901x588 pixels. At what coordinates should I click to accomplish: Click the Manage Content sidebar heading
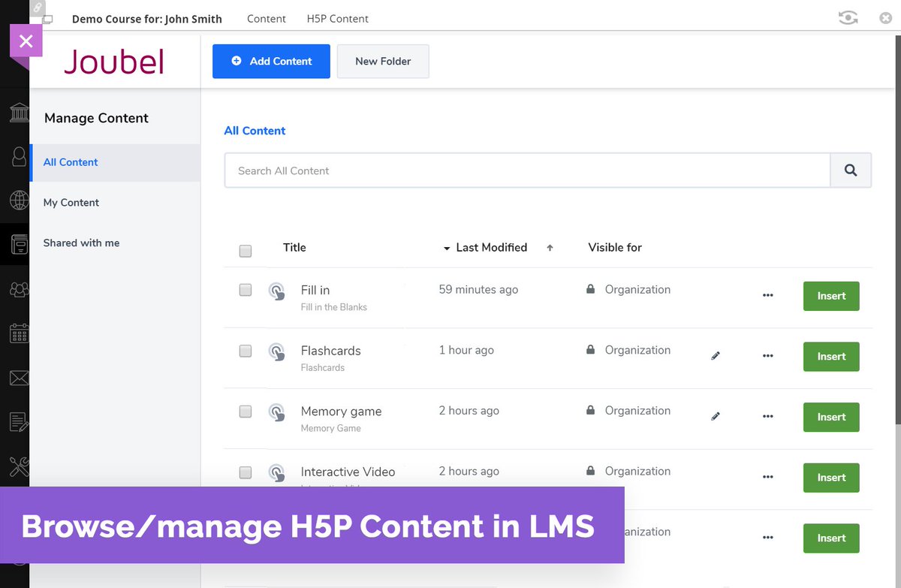pyautogui.click(x=96, y=118)
